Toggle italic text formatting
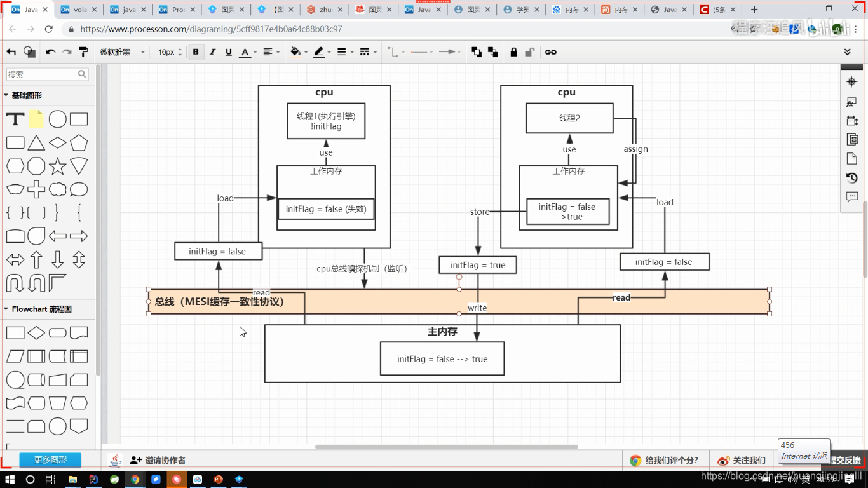The height and width of the screenshot is (488, 868). pos(212,52)
